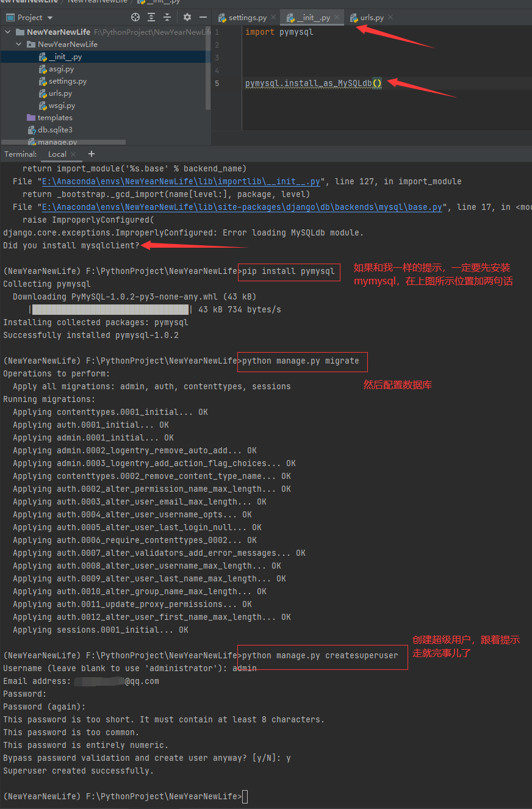Image resolution: width=532 pixels, height=809 pixels.
Task: Add a new terminal session with plus
Action: pos(92,154)
